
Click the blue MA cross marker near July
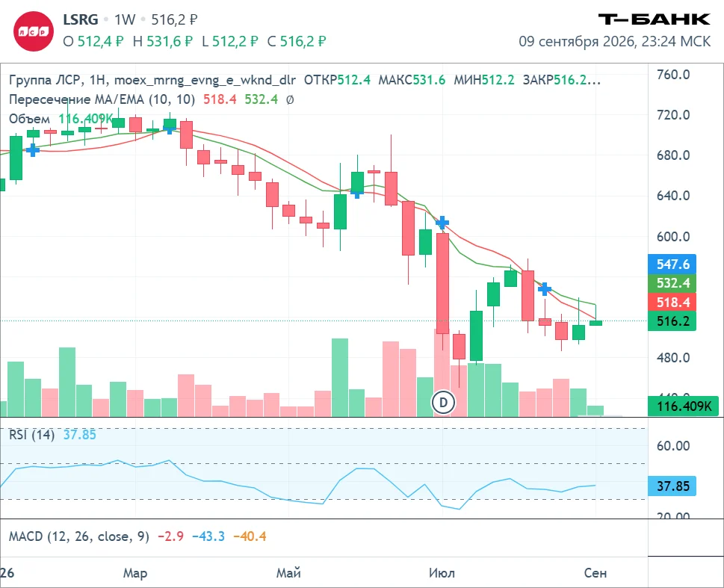pos(442,223)
